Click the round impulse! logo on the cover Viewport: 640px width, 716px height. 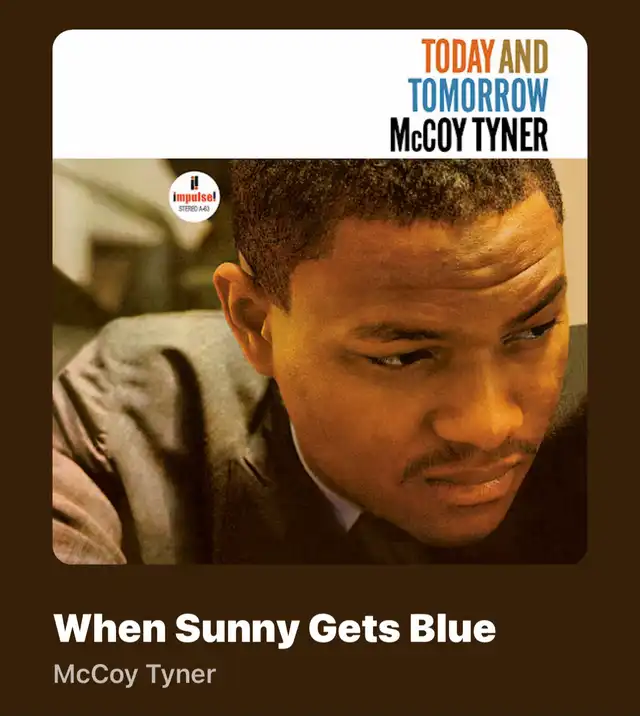pyautogui.click(x=195, y=197)
